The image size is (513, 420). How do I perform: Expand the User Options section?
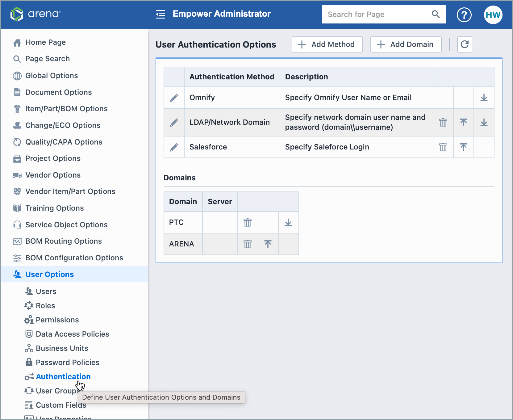point(49,274)
